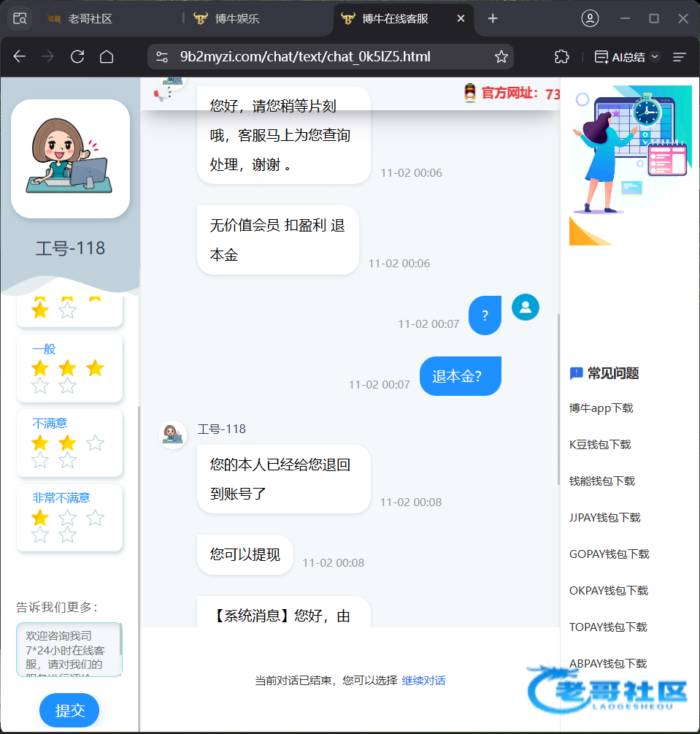This screenshot has height=734, width=700.
Task: Bookmark page with star icon
Action: tap(501, 57)
